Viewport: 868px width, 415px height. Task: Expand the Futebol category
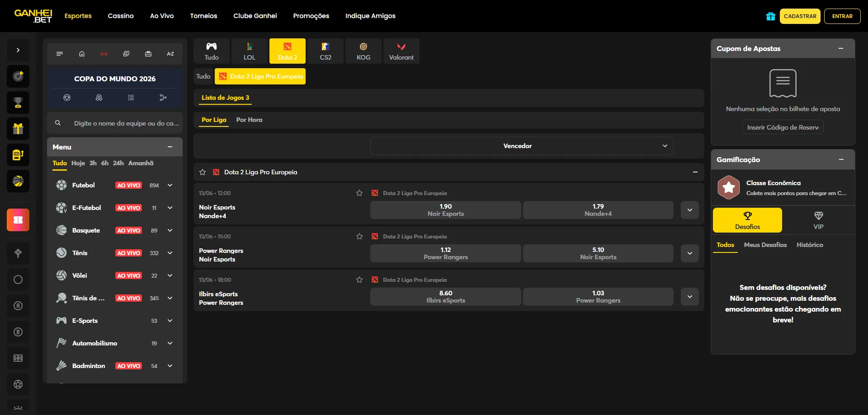[x=170, y=185]
